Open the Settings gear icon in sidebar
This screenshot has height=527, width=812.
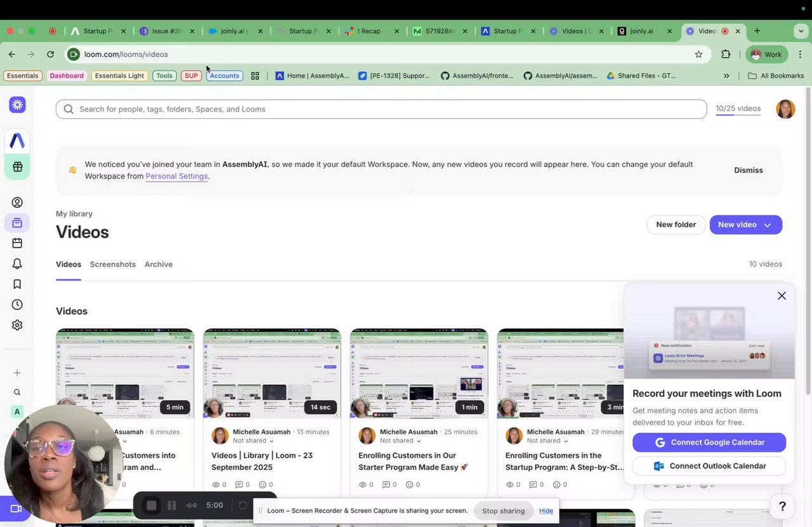click(17, 325)
